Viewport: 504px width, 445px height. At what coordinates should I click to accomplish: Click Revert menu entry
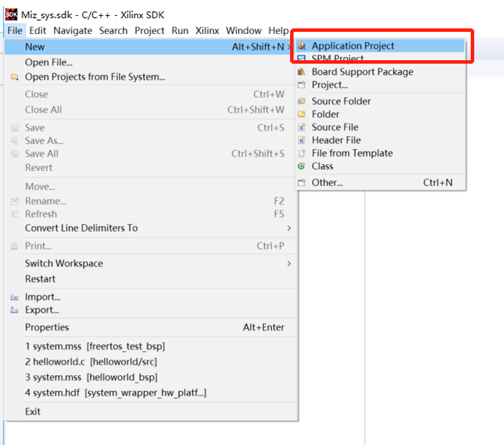click(150, 167)
